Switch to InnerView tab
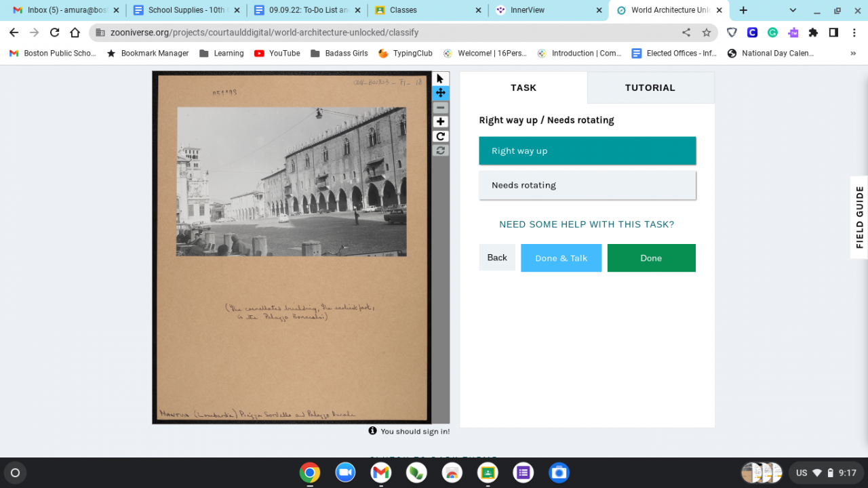Image resolution: width=868 pixels, height=488 pixels. pos(549,10)
